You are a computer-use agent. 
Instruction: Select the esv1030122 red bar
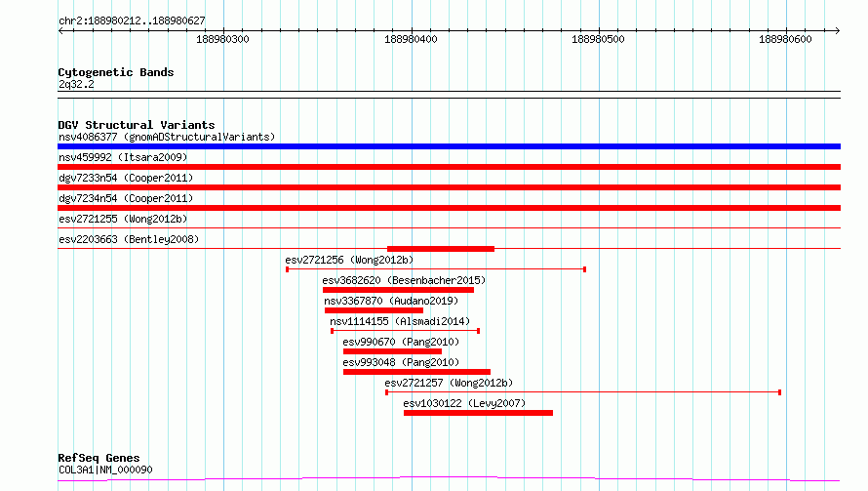click(478, 413)
